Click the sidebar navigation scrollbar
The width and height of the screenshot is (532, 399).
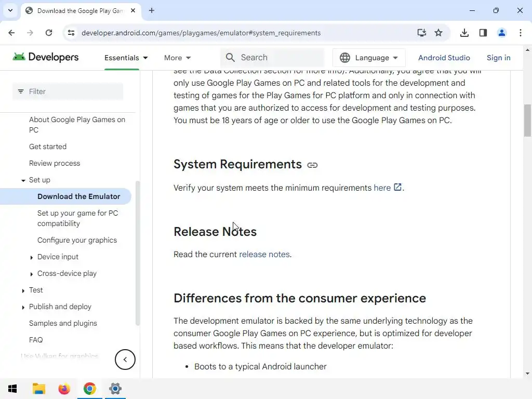(x=137, y=253)
